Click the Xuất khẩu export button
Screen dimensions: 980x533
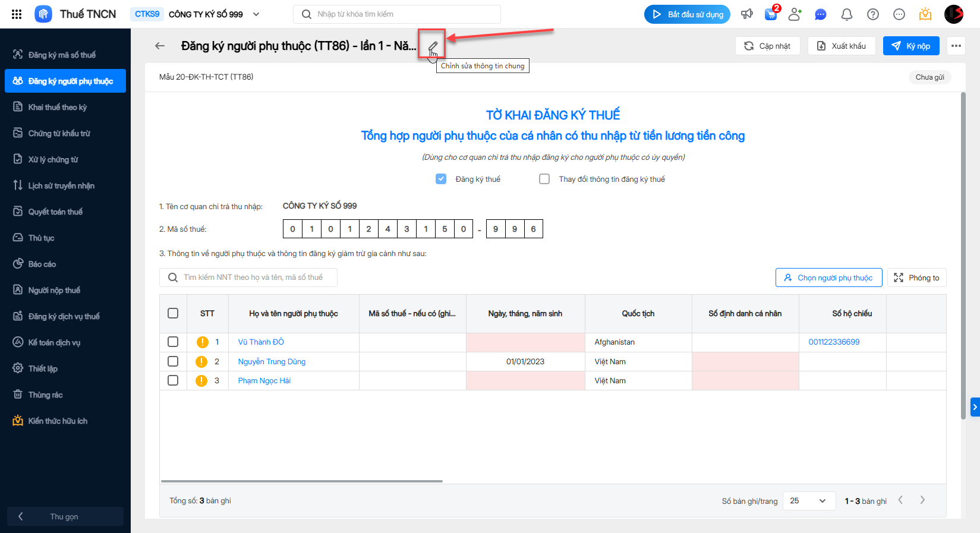coord(842,46)
